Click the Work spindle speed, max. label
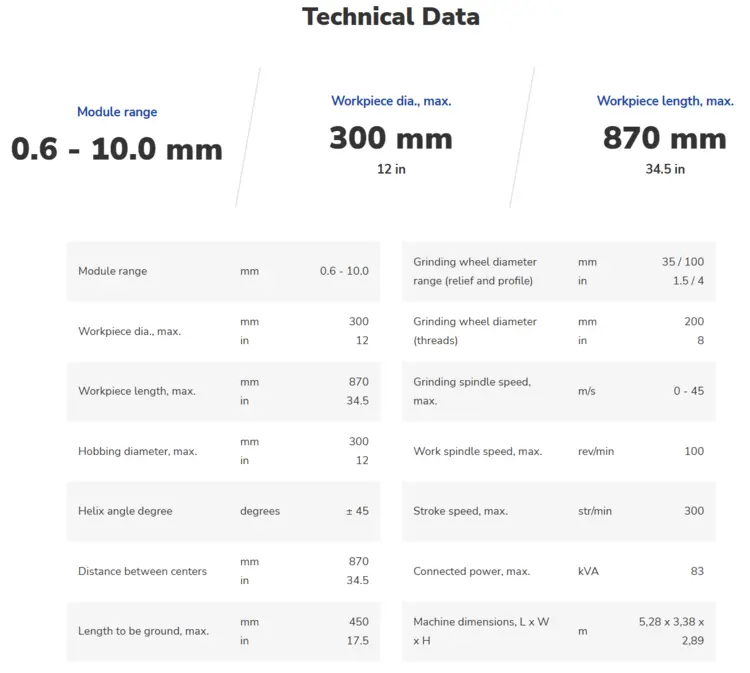 477,451
